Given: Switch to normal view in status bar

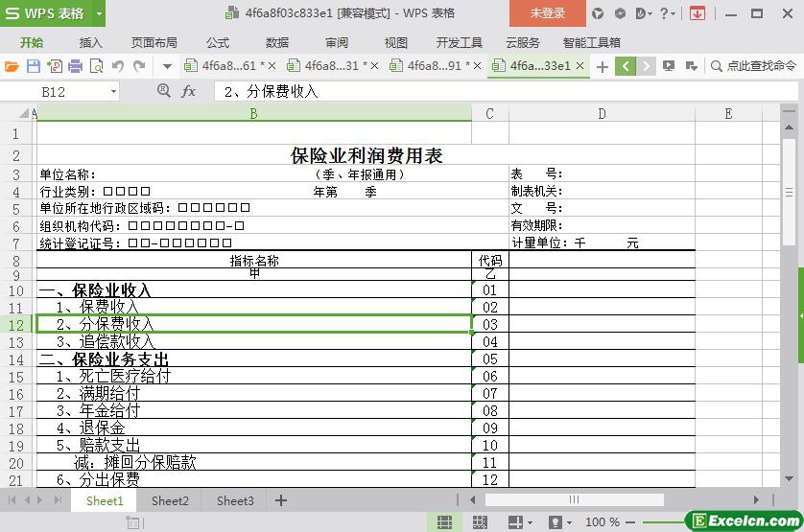Looking at the screenshot, I should [445, 521].
